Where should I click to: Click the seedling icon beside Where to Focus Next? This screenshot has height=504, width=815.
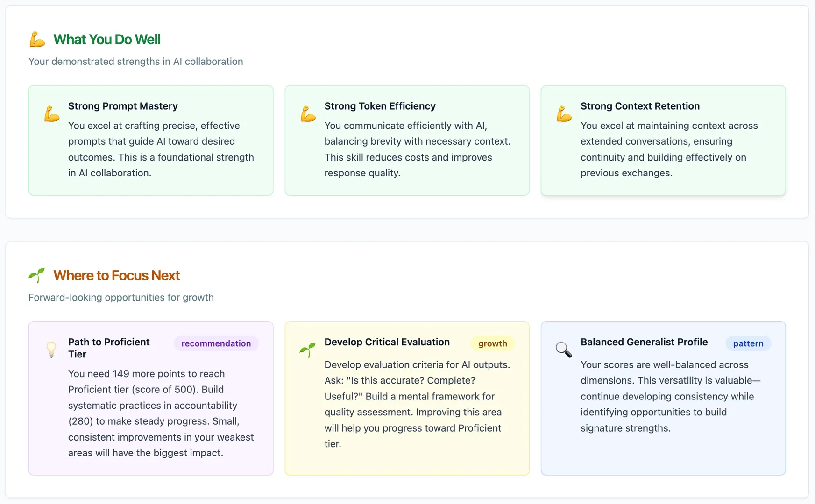pyautogui.click(x=37, y=275)
